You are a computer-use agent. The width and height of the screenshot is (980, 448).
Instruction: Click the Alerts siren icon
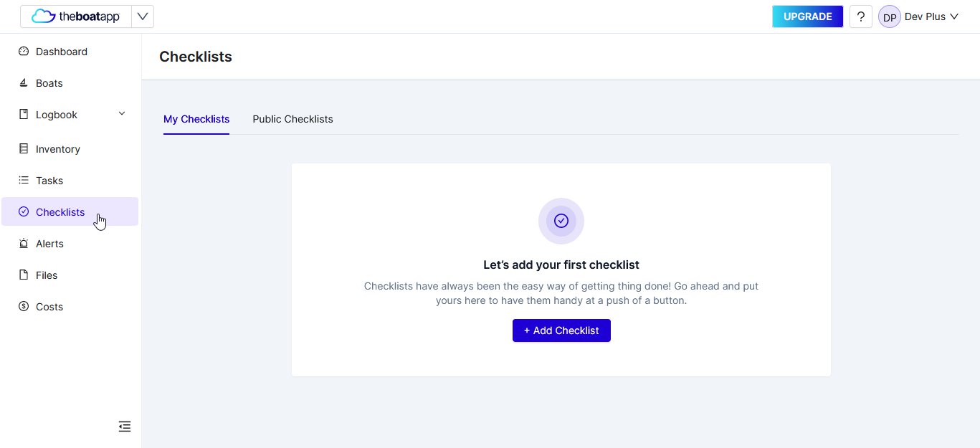(24, 244)
